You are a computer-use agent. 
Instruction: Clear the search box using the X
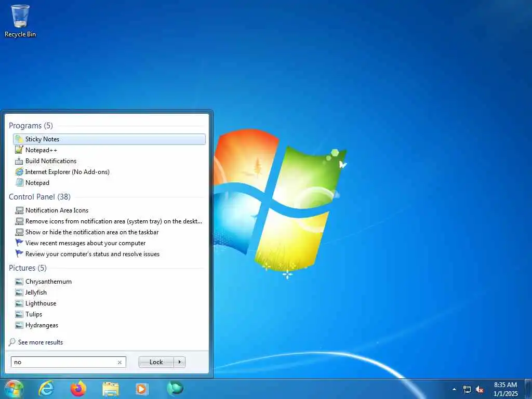[119, 362]
